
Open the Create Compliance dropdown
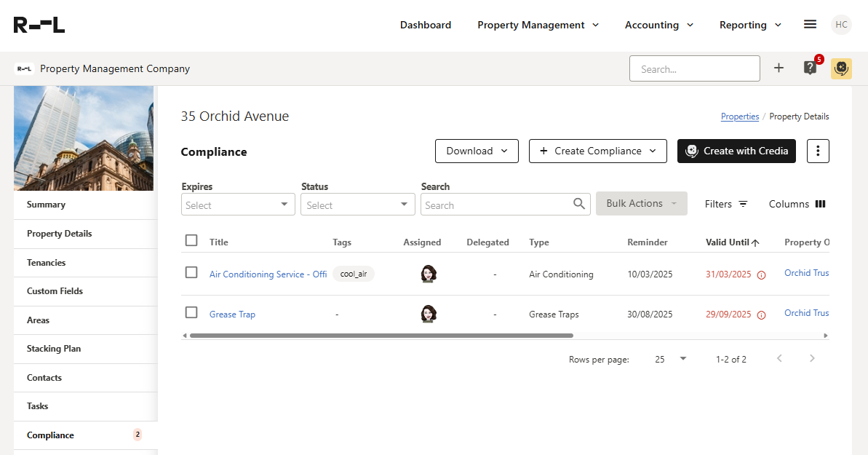[x=597, y=151]
